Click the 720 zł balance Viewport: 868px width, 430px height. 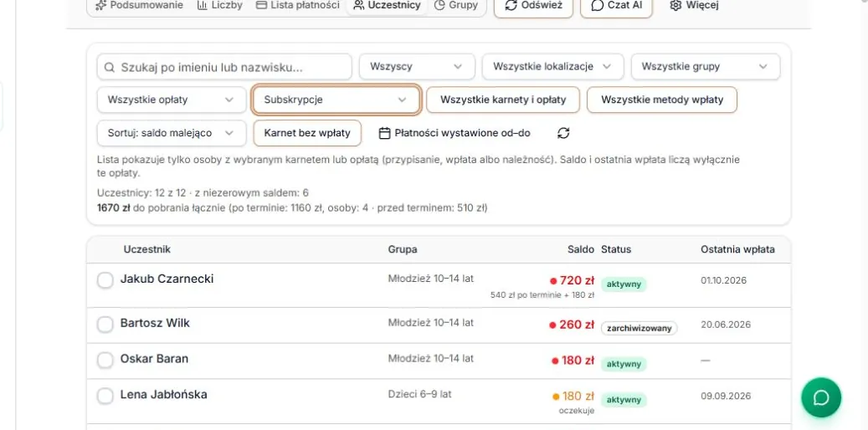pyautogui.click(x=577, y=280)
